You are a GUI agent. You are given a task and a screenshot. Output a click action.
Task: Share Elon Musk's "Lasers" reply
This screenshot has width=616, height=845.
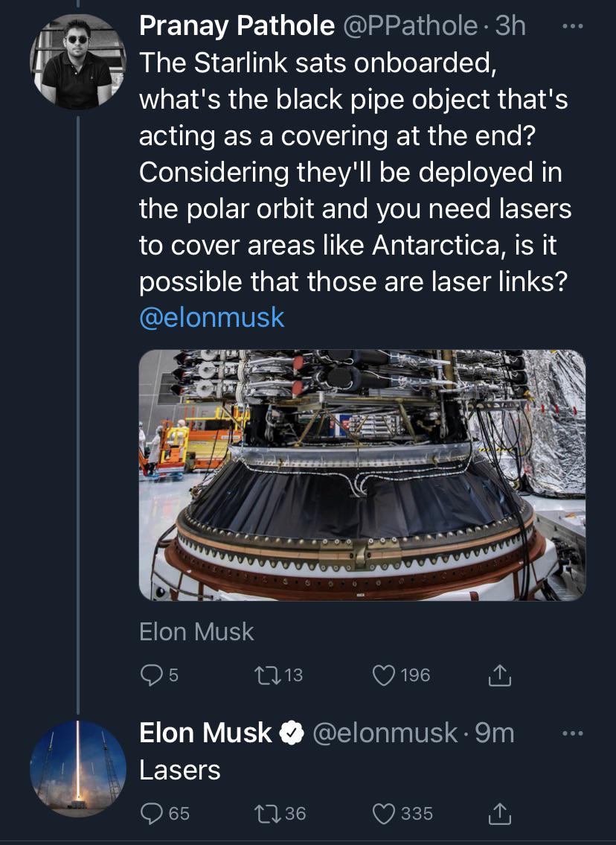(501, 813)
